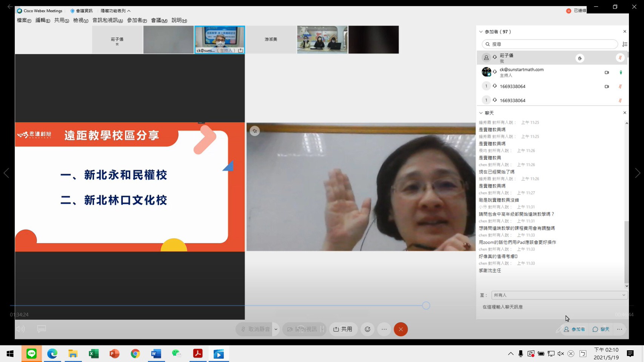The image size is (644, 362).
Task: Open audio options arrow beside 取消靜音
Action: click(276, 329)
